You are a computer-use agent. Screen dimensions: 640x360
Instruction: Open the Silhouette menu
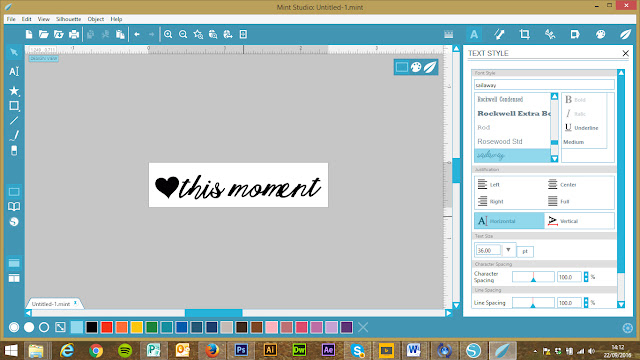tap(69, 19)
